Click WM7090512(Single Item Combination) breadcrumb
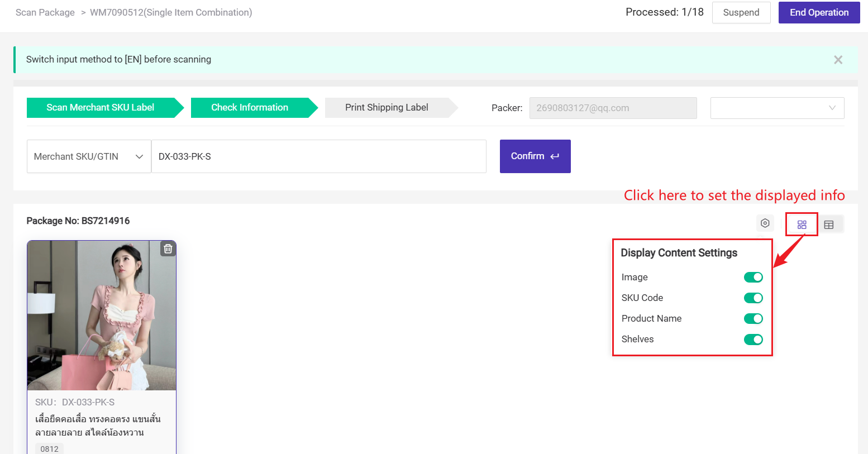 point(171,12)
